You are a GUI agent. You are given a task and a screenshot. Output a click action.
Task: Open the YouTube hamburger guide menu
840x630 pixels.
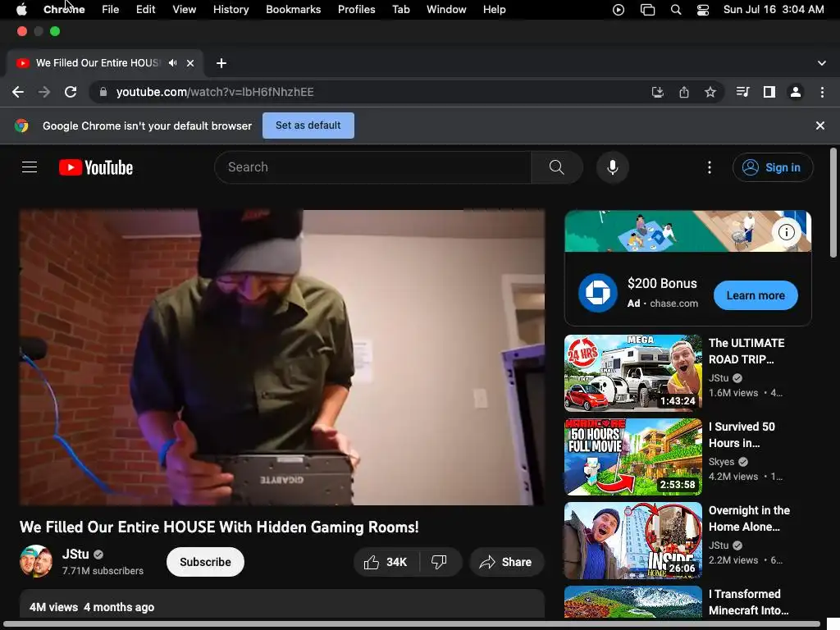(x=30, y=167)
